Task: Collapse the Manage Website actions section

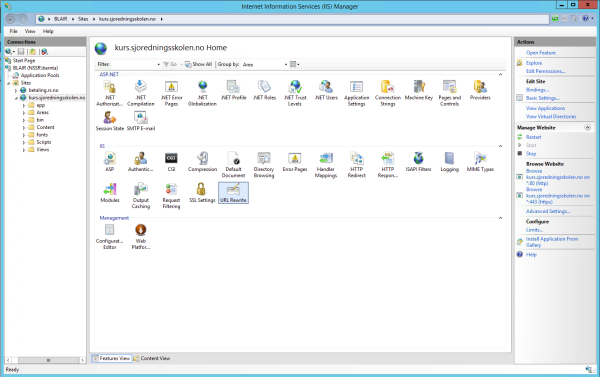Action: (x=587, y=127)
